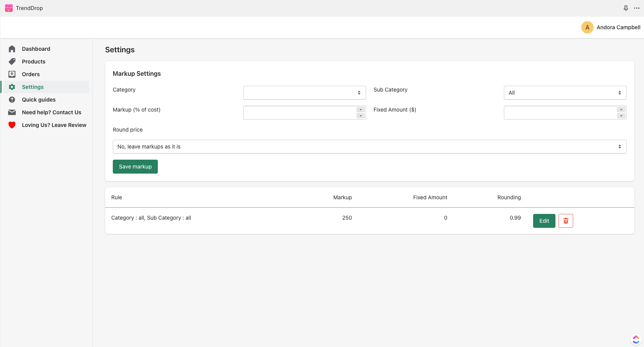Image resolution: width=644 pixels, height=347 pixels.
Task: Click the red heart review icon
Action: click(x=12, y=125)
